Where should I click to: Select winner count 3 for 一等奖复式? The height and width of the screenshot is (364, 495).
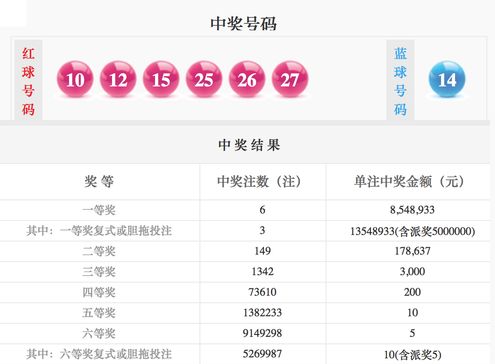[x=262, y=230]
